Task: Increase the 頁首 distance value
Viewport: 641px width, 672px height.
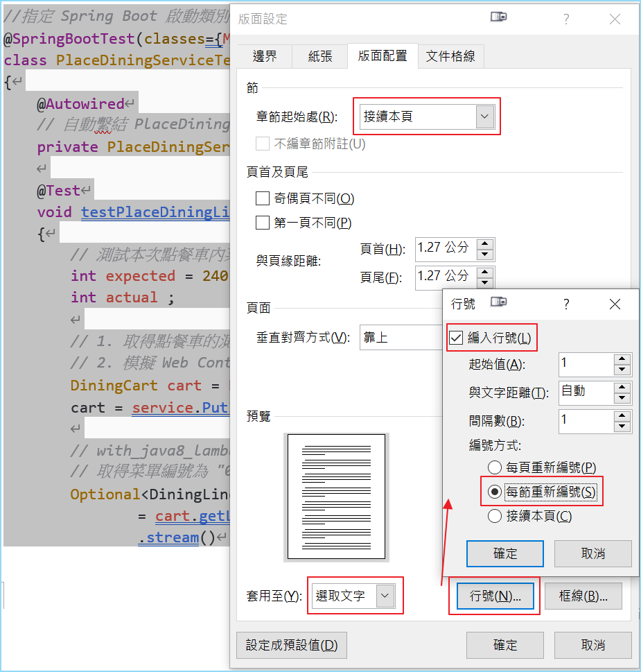Action: [x=484, y=244]
